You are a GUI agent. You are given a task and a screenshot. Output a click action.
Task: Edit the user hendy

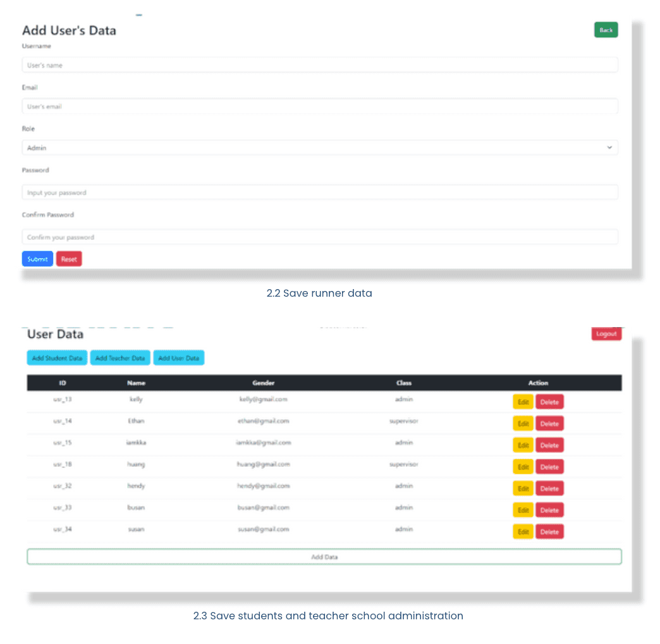(522, 488)
